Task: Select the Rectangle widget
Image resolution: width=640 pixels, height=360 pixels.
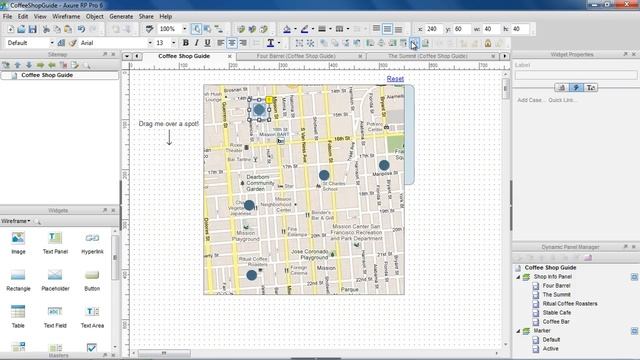Action: [18, 280]
